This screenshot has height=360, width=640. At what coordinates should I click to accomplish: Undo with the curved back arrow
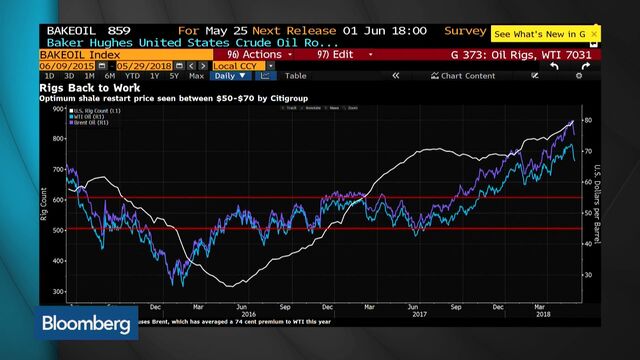(x=554, y=66)
